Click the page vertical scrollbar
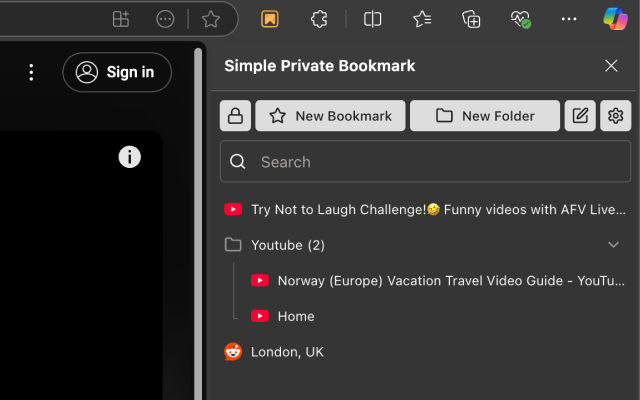The image size is (640, 400). point(198,224)
